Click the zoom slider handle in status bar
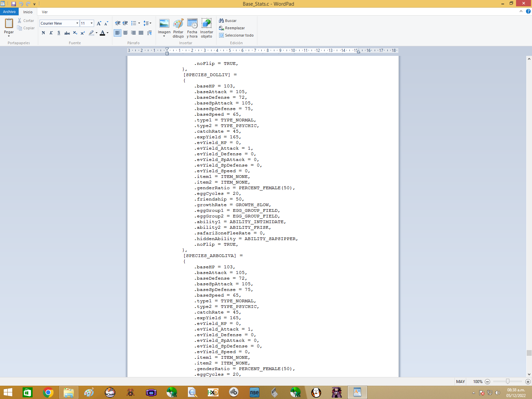 (507, 381)
